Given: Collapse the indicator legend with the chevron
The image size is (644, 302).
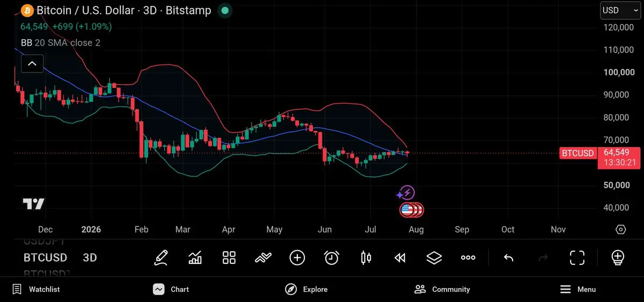Looking at the screenshot, I should [32, 64].
